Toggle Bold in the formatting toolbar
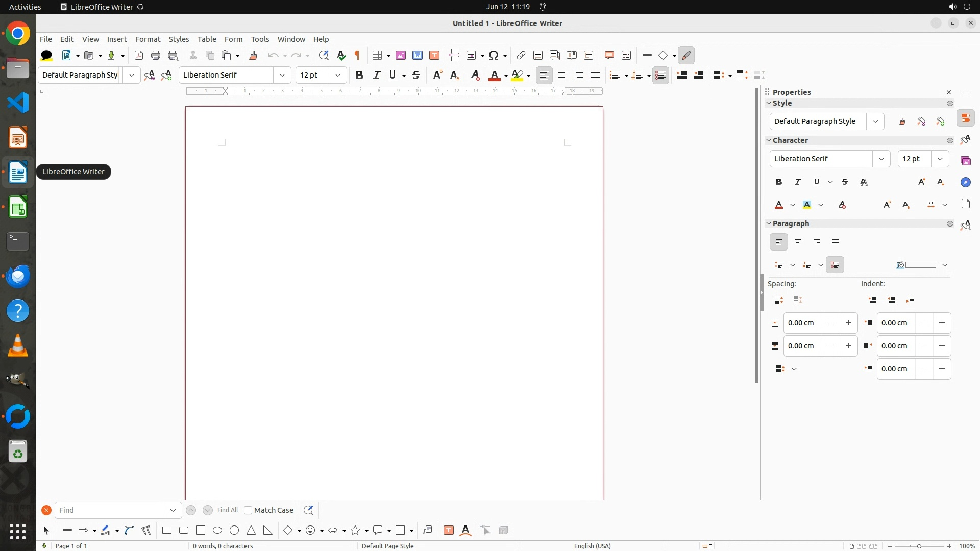 (359, 75)
